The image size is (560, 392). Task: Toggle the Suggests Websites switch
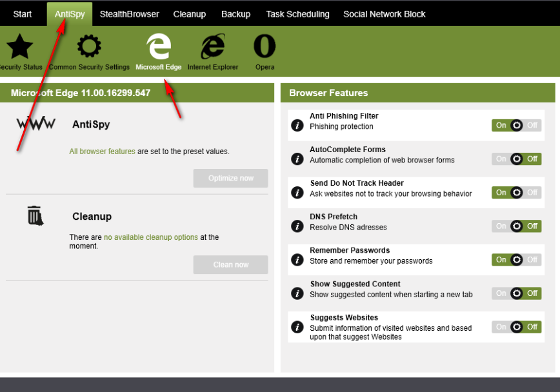(516, 327)
